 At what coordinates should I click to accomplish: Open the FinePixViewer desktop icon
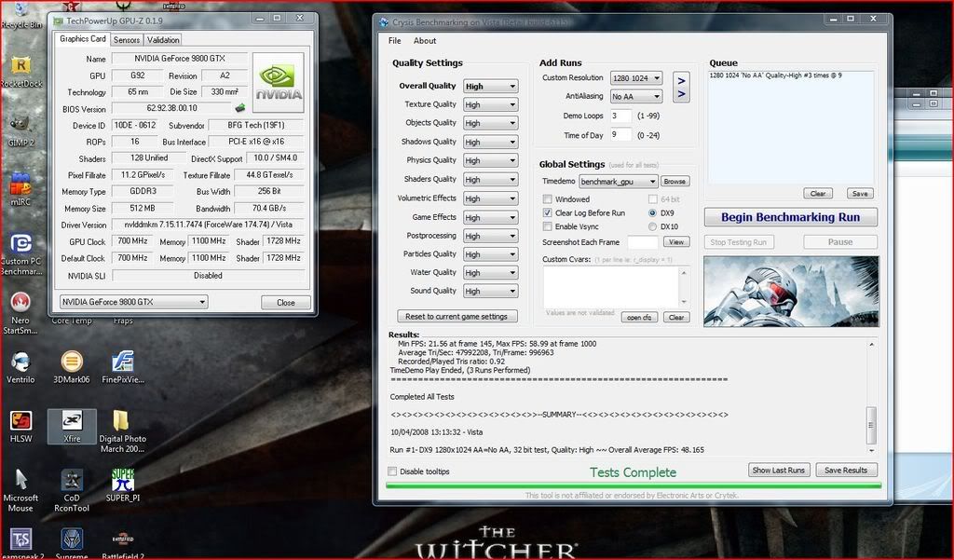[x=122, y=367]
